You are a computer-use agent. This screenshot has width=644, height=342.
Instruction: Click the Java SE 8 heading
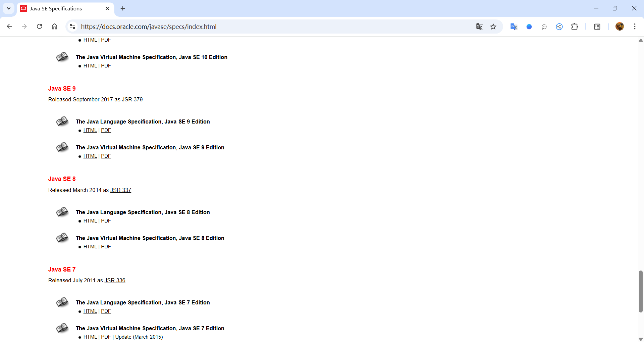(x=62, y=179)
